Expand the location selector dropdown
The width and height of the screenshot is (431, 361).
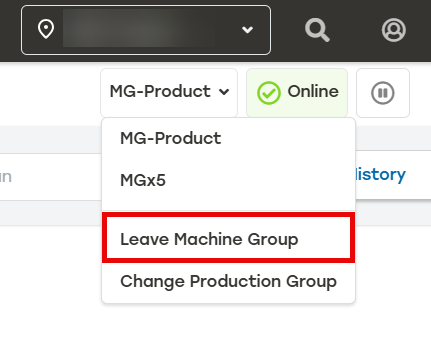point(146,30)
